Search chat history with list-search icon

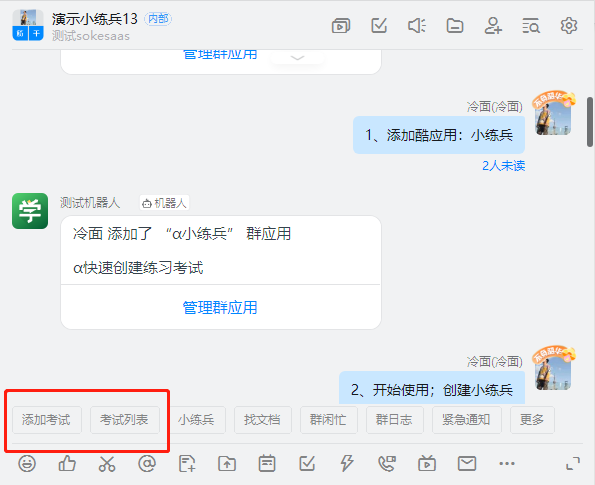531,26
